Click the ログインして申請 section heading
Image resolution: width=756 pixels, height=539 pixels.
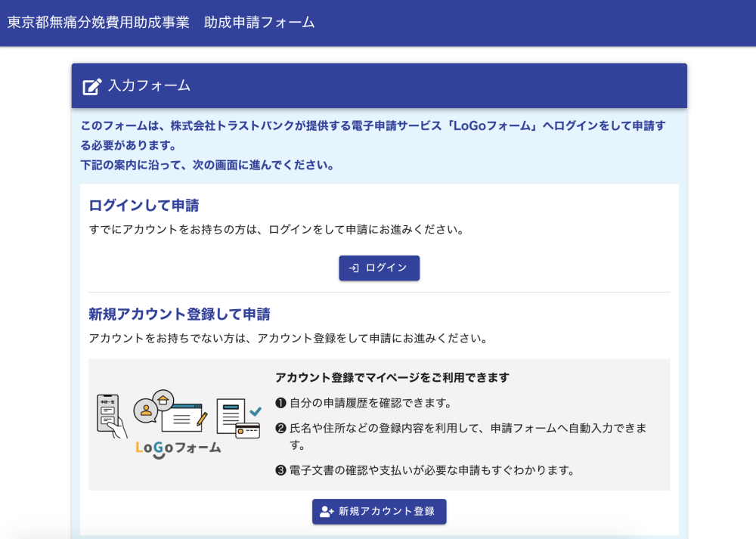click(144, 206)
